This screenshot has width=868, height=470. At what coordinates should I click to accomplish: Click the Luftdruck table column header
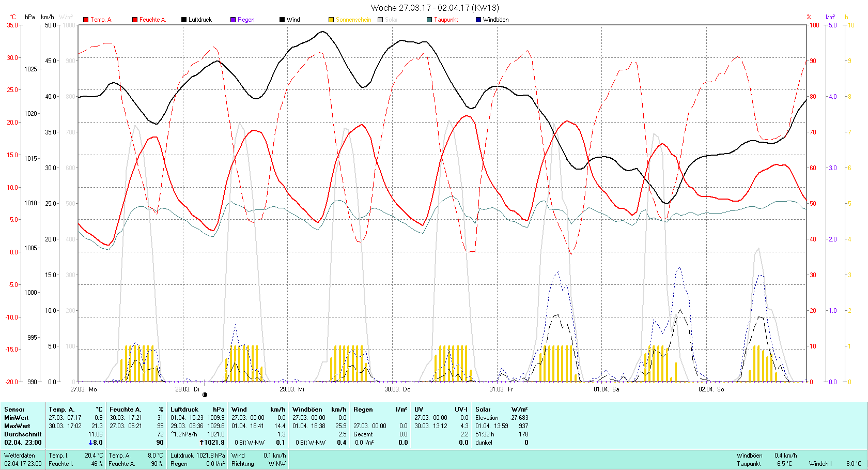184,410
